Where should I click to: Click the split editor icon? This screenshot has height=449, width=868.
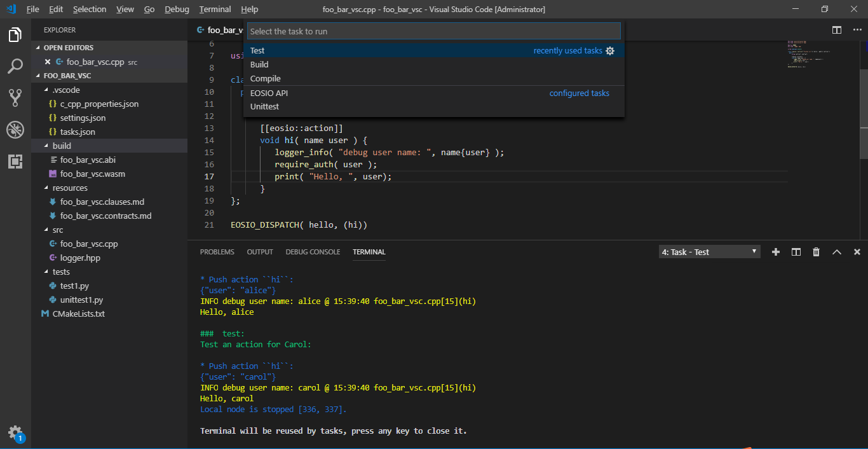tap(837, 30)
